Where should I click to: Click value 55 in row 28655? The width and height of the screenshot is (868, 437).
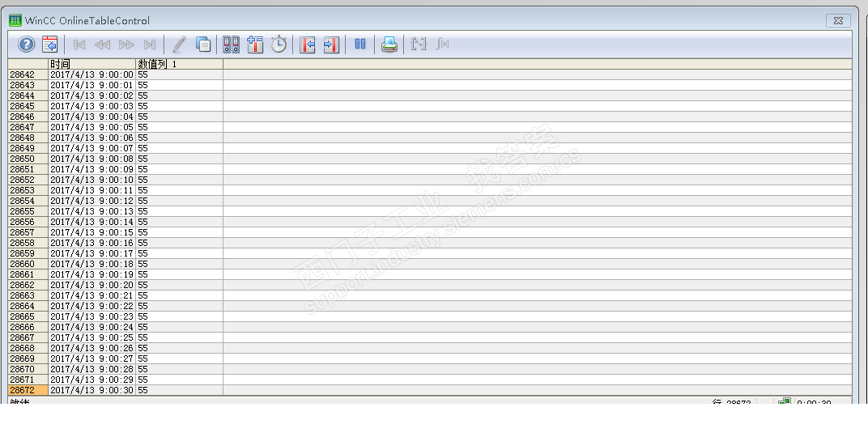click(x=180, y=211)
